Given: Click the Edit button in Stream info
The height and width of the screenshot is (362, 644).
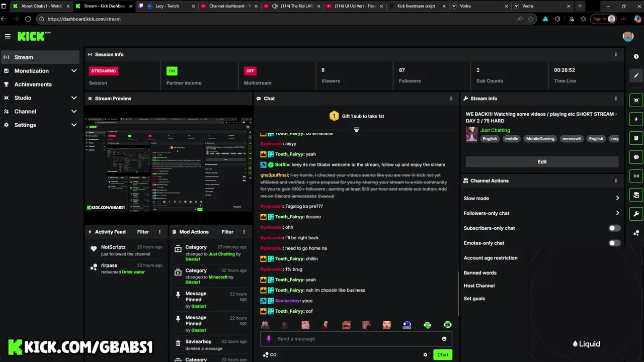Looking at the screenshot, I should click(542, 162).
